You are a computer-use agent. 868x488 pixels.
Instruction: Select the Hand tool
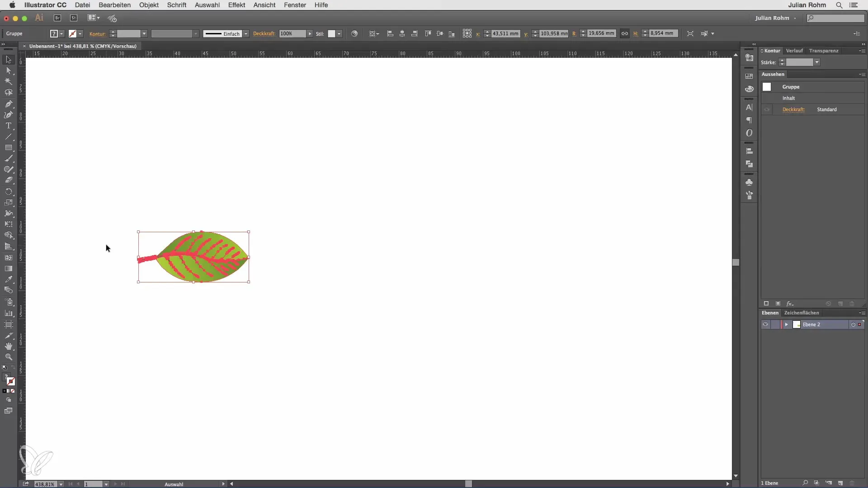pyautogui.click(x=9, y=346)
